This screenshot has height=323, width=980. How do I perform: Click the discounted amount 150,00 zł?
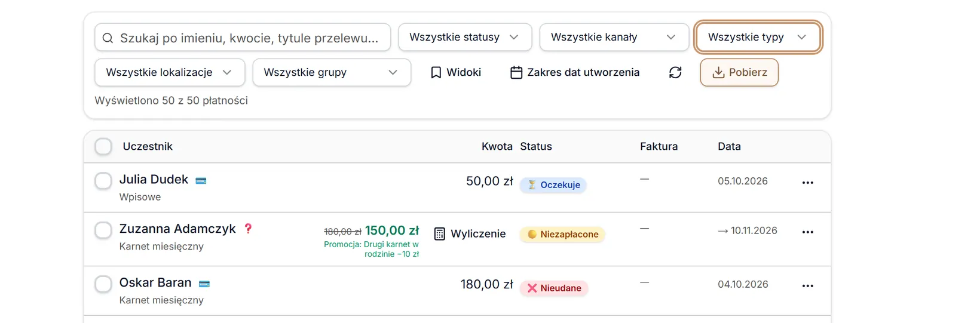point(392,230)
